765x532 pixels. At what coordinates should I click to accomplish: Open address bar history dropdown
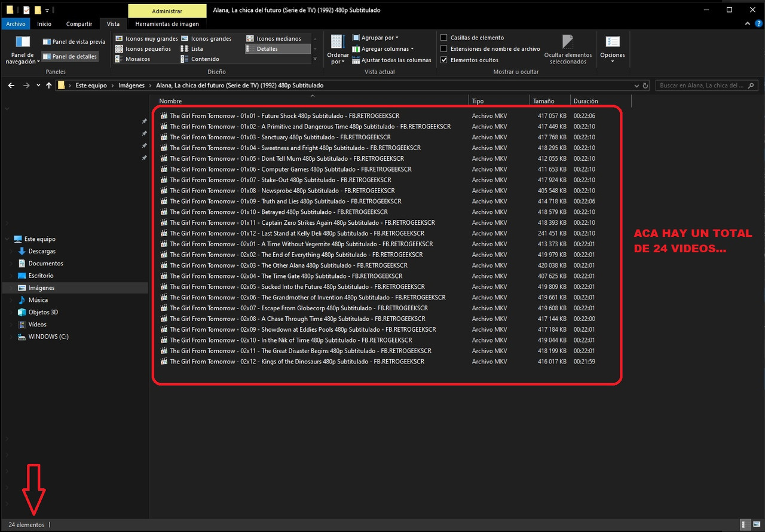637,85
